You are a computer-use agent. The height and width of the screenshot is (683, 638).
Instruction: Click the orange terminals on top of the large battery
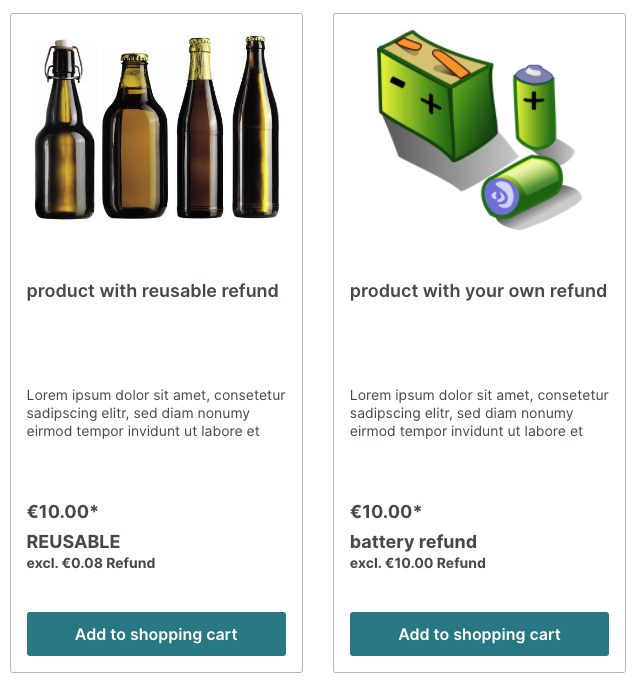[437, 57]
